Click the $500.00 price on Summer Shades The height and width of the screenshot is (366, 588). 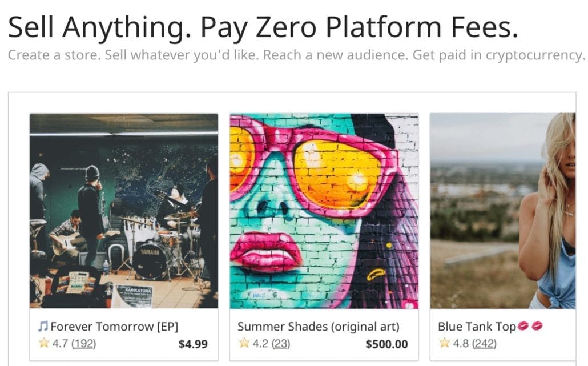coord(386,344)
